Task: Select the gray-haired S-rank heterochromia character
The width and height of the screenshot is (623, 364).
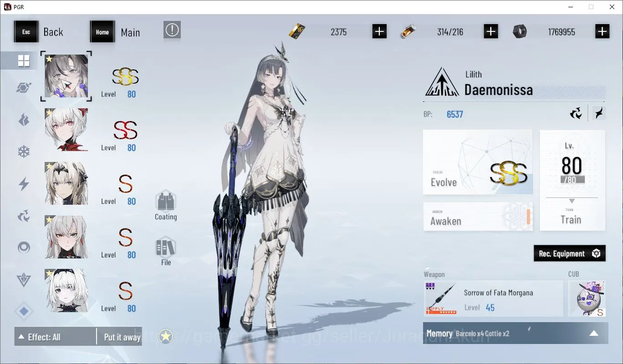Action: click(66, 237)
